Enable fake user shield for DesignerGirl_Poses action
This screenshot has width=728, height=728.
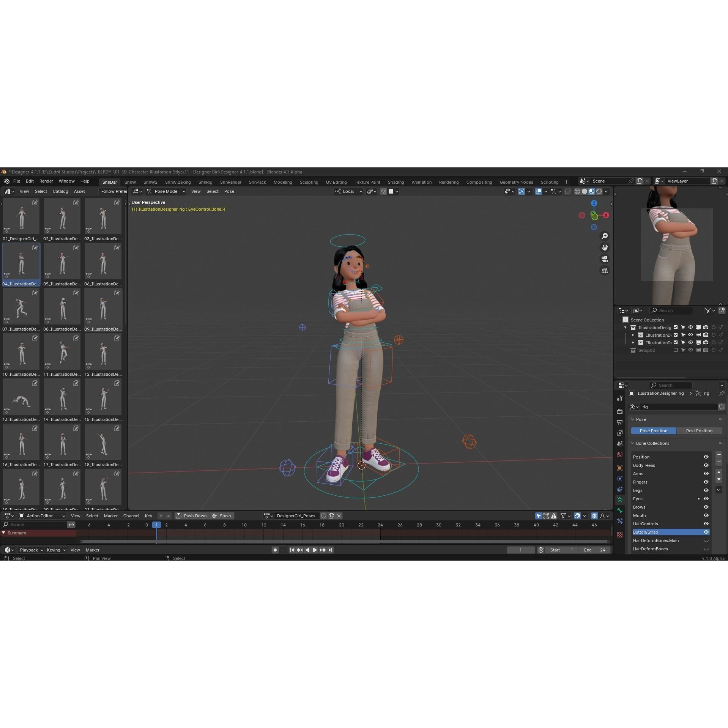coord(323,516)
